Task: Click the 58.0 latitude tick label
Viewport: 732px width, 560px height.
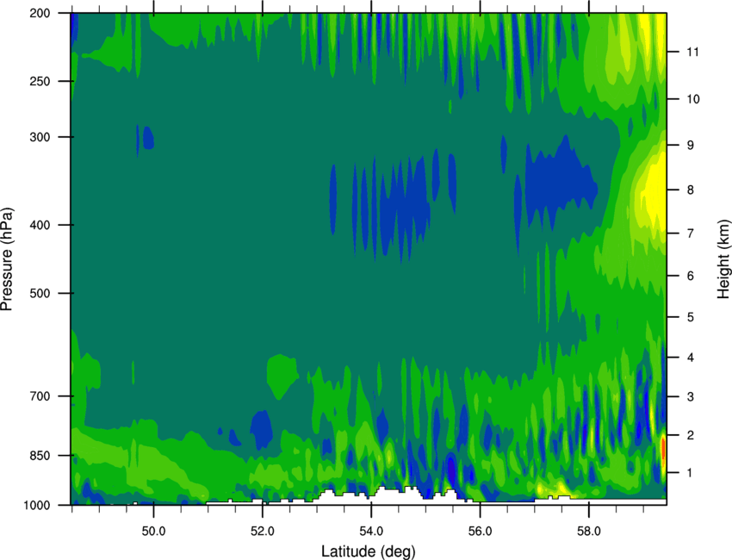Action: tap(589, 532)
